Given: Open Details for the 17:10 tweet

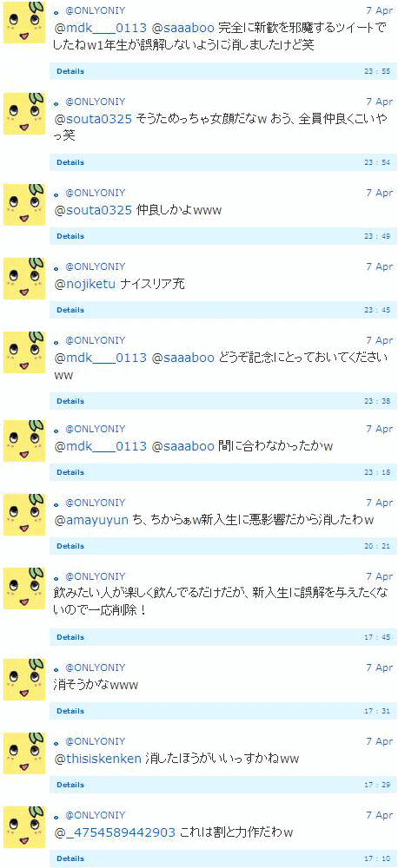Looking at the screenshot, I should click(70, 858).
